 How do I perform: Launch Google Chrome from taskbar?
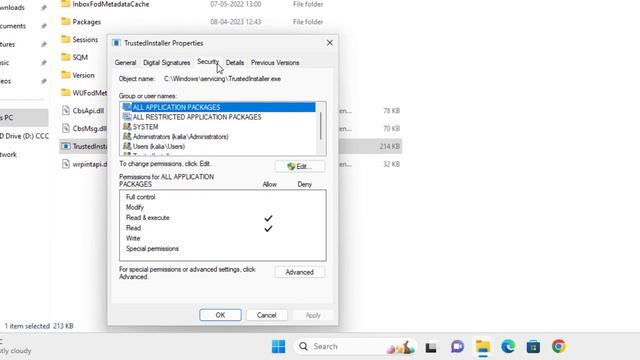(559, 347)
